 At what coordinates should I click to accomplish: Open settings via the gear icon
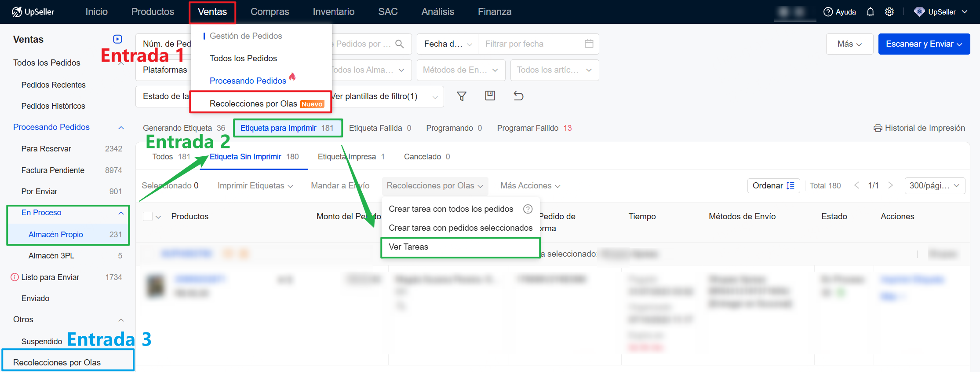point(889,12)
